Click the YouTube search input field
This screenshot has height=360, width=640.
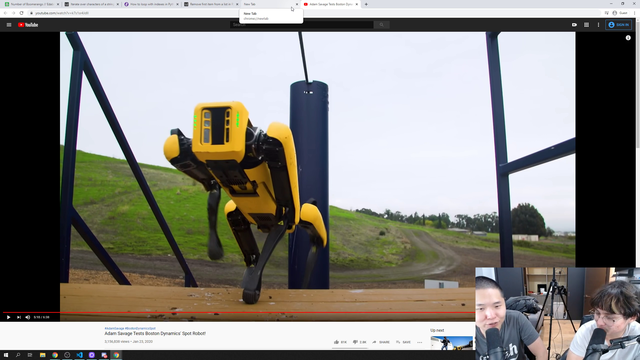click(x=302, y=25)
